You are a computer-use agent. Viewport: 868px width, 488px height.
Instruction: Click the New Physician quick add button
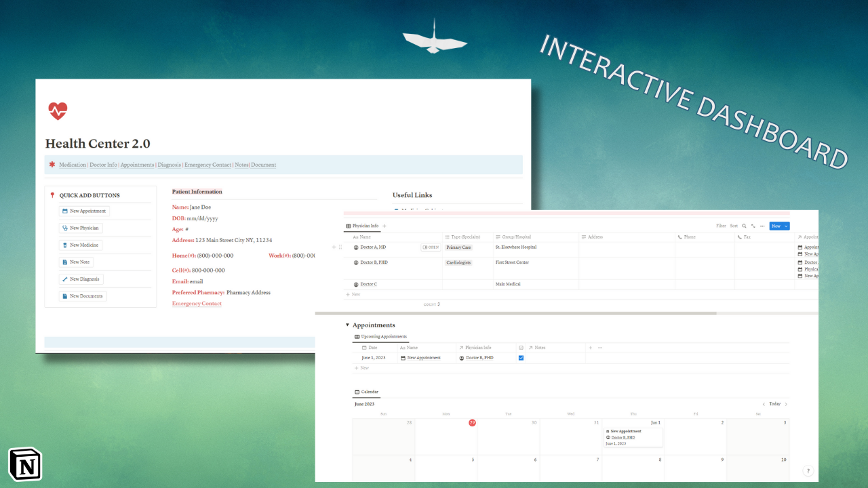click(x=81, y=228)
